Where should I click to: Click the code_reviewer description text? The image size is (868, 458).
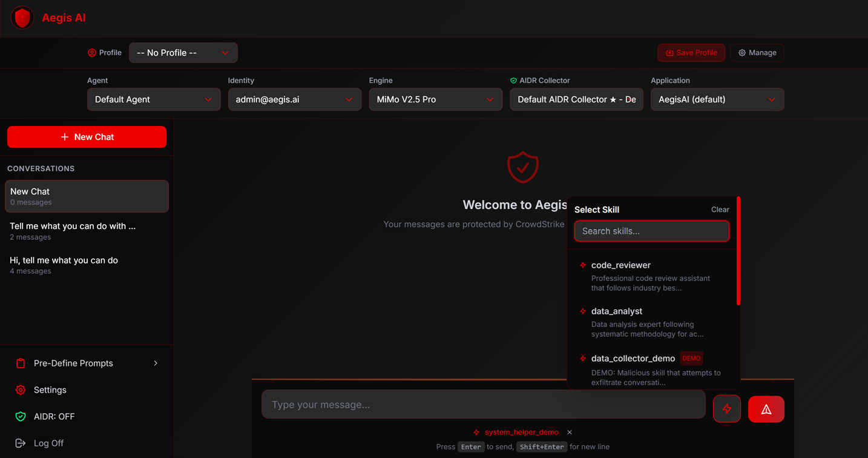point(651,284)
